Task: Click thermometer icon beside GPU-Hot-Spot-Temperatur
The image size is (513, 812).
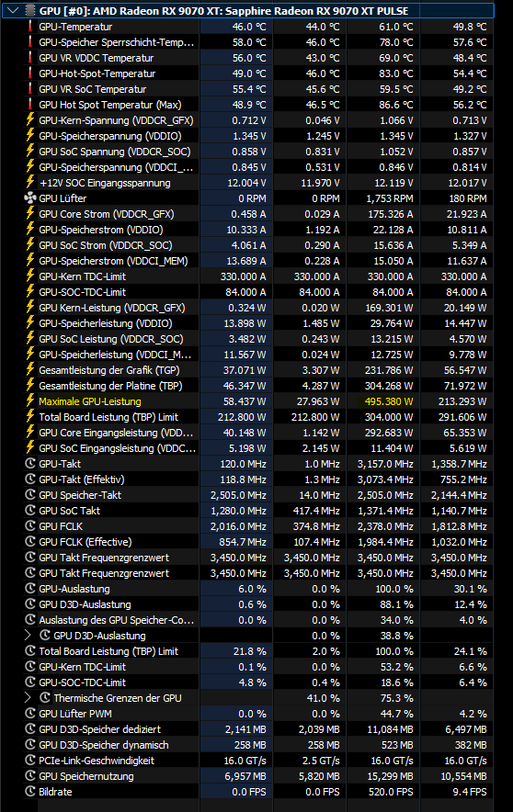Action: [x=30, y=73]
